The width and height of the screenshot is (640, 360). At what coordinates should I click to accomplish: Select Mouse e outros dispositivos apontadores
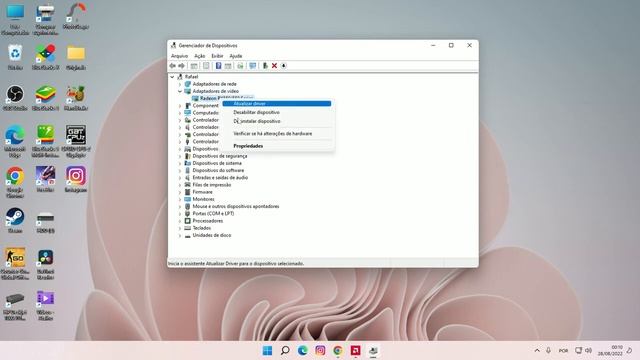[236, 207]
